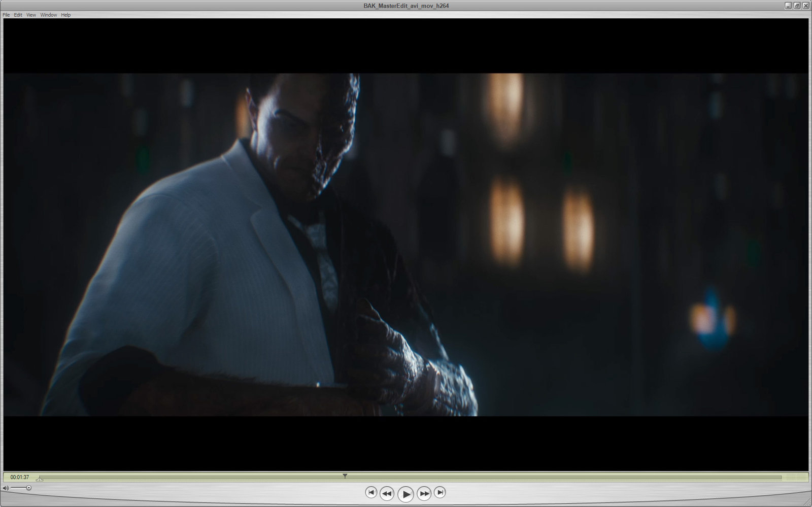Click the rewind button
The width and height of the screenshot is (812, 507).
coord(387,493)
